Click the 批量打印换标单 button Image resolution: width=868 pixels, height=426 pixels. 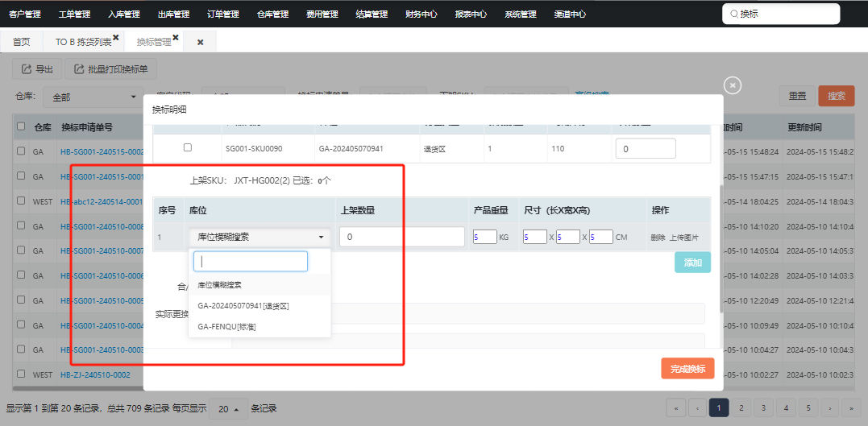[x=110, y=69]
